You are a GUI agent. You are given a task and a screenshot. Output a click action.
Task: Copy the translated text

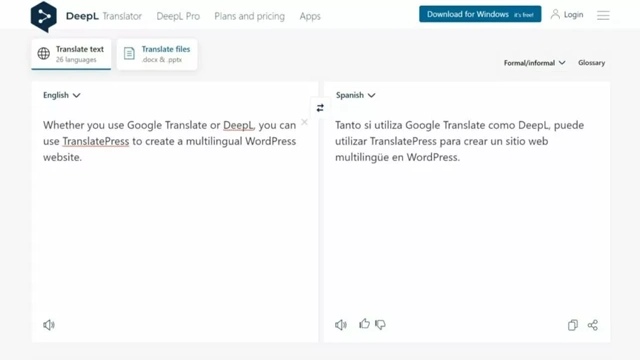click(x=573, y=325)
